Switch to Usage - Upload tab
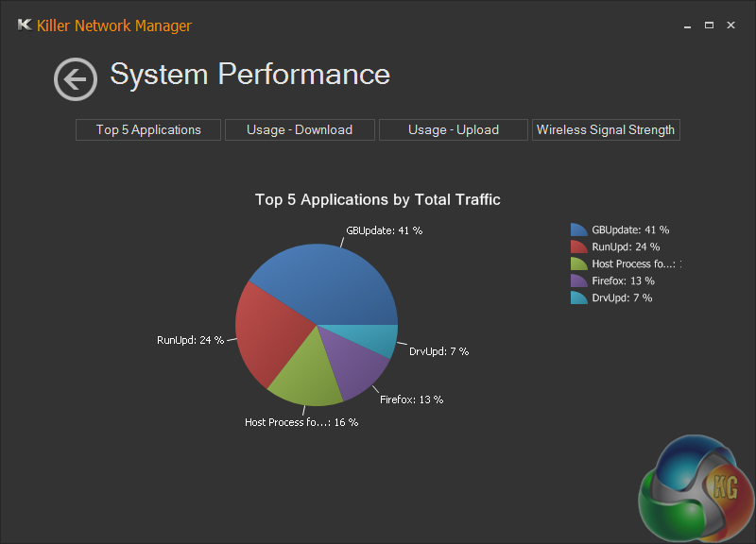 pos(454,130)
